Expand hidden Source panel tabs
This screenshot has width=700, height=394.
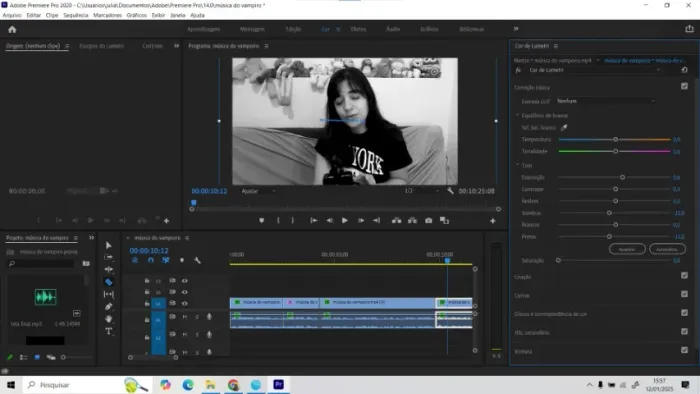pos(176,46)
